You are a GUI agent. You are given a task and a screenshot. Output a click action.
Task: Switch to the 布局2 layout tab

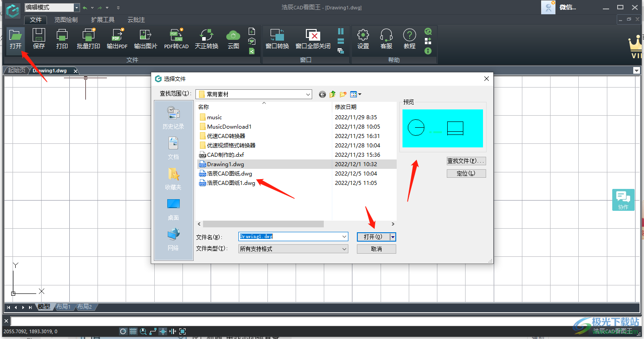[84, 307]
